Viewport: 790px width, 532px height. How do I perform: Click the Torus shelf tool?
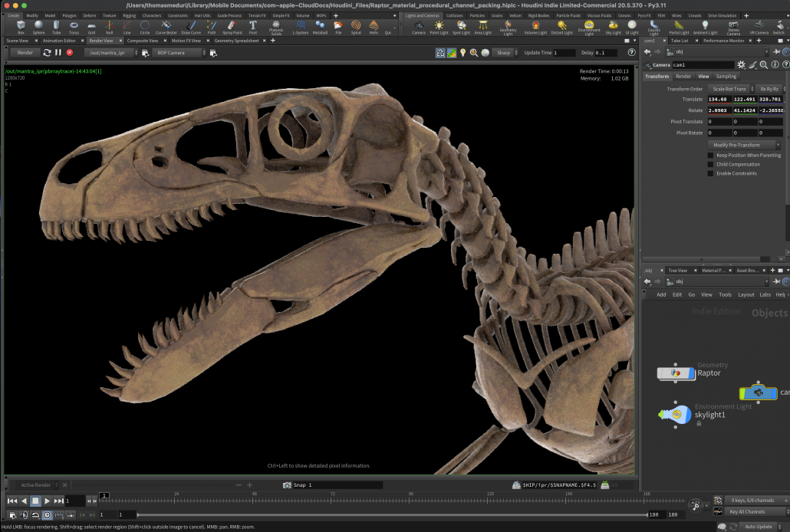[74, 27]
